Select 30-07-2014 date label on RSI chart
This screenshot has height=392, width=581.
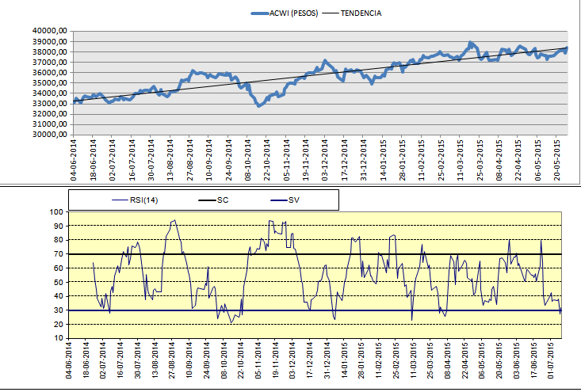tap(137, 360)
